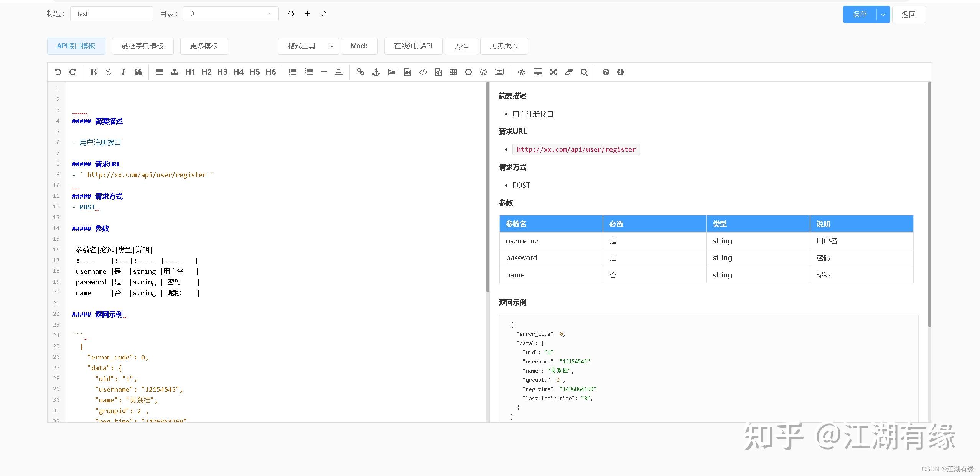
Task: Open the search tool in the editor
Action: (x=584, y=72)
